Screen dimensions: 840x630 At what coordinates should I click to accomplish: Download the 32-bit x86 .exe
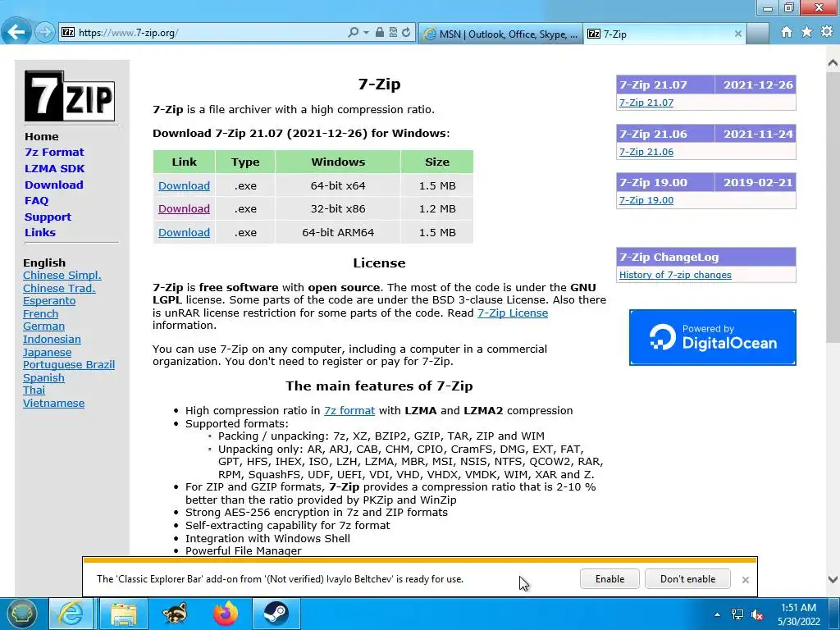coord(184,209)
